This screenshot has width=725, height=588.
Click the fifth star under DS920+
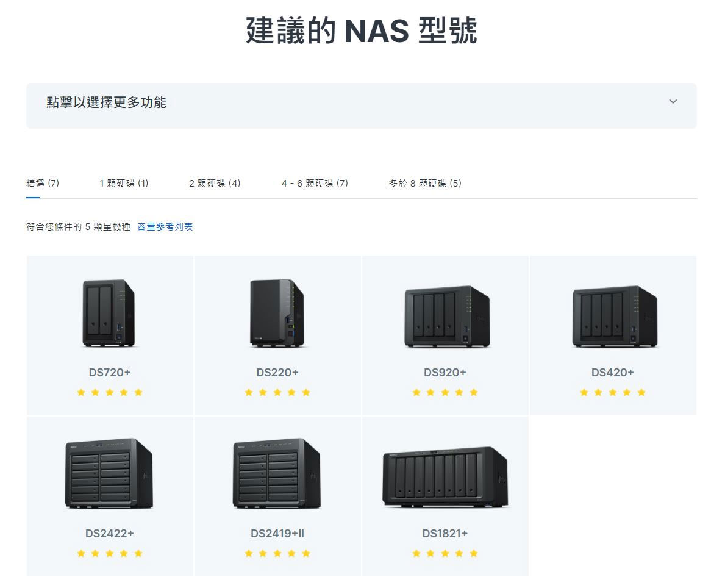tap(474, 392)
